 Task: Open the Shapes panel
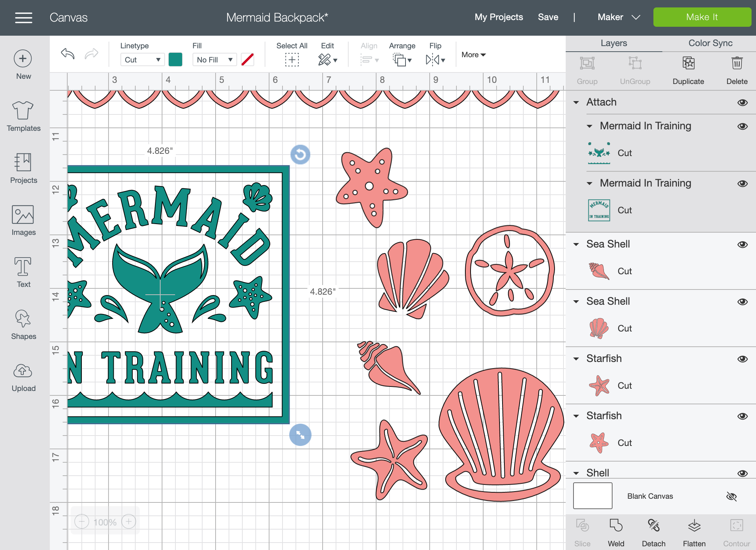tap(23, 324)
